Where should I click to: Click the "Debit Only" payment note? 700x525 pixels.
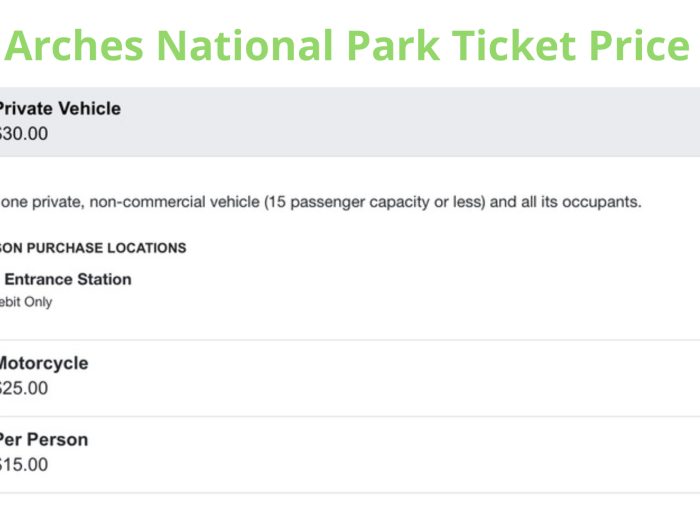tap(26, 302)
